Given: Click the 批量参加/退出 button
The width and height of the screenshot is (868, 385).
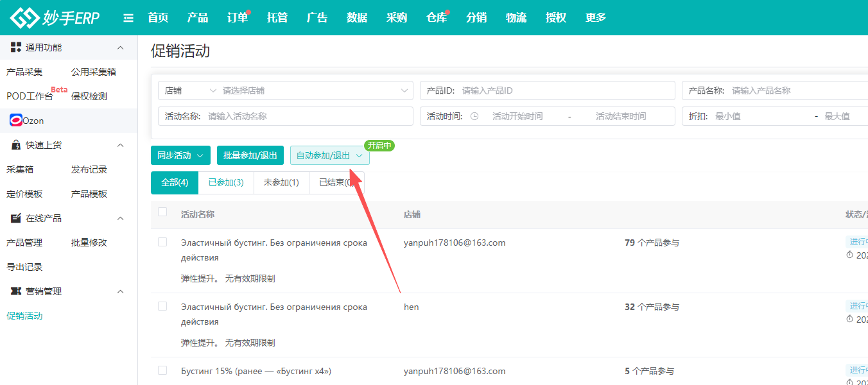Looking at the screenshot, I should pyautogui.click(x=250, y=155).
